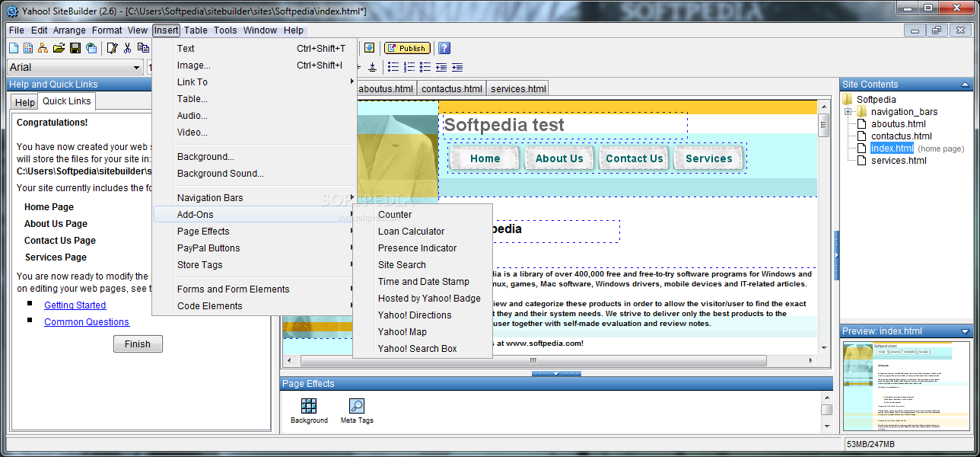Click the align-bottom icon in format bar
The height and width of the screenshot is (457, 980).
372,67
